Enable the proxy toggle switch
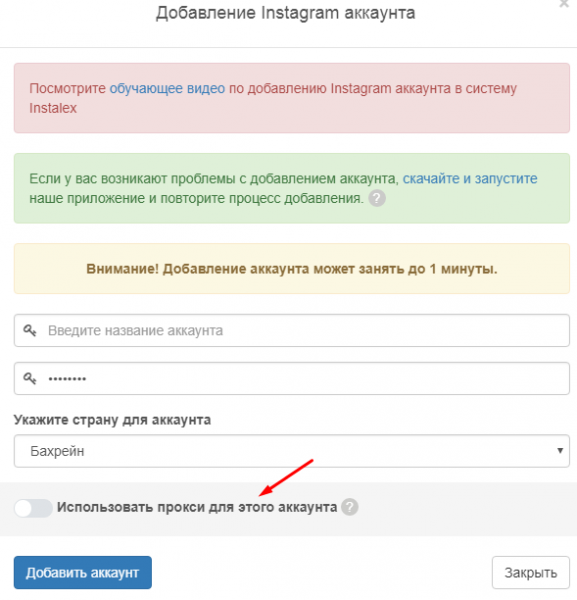The image size is (577, 600). click(x=33, y=508)
